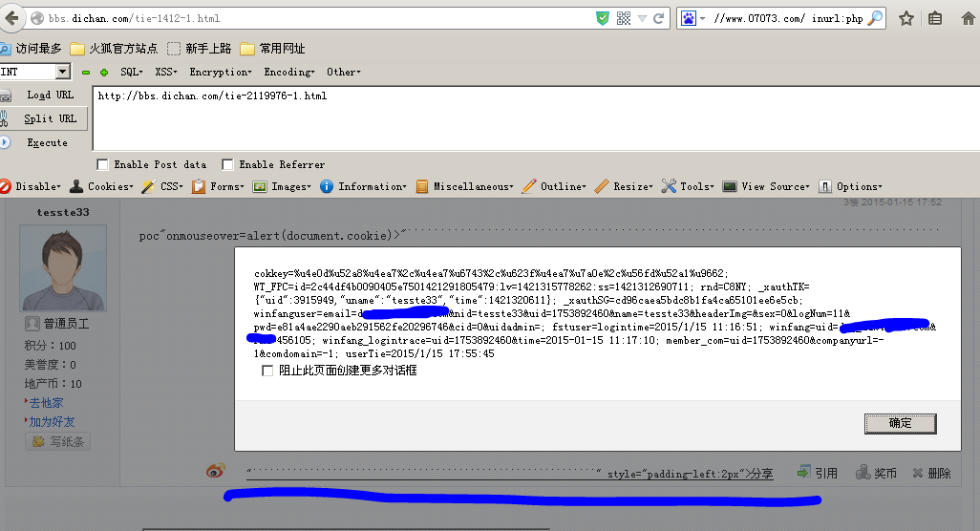980x531 pixels.
Task: Open Outline menu in developer toolbar
Action: [554, 186]
